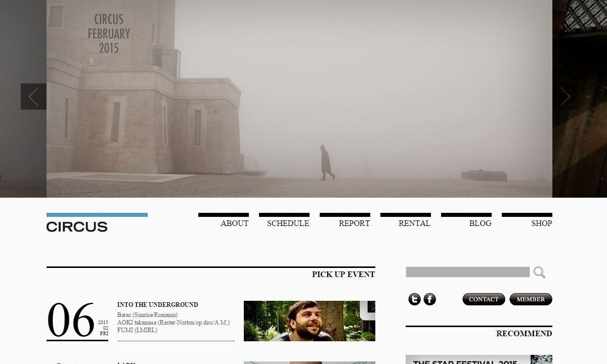Open the ABOUT menu item
The height and width of the screenshot is (364, 607).
(234, 223)
